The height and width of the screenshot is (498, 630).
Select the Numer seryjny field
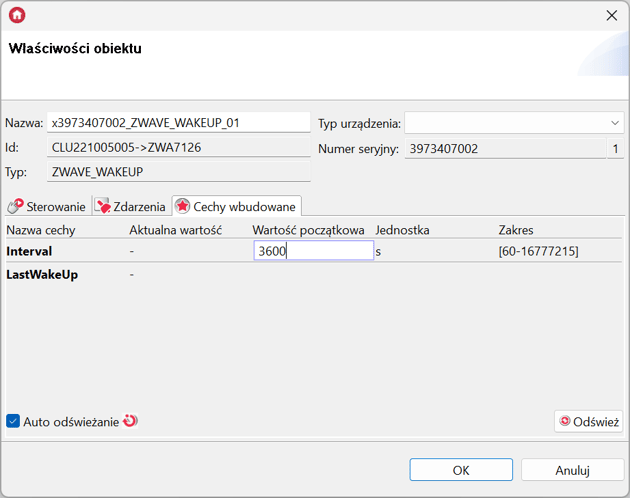pos(504,149)
